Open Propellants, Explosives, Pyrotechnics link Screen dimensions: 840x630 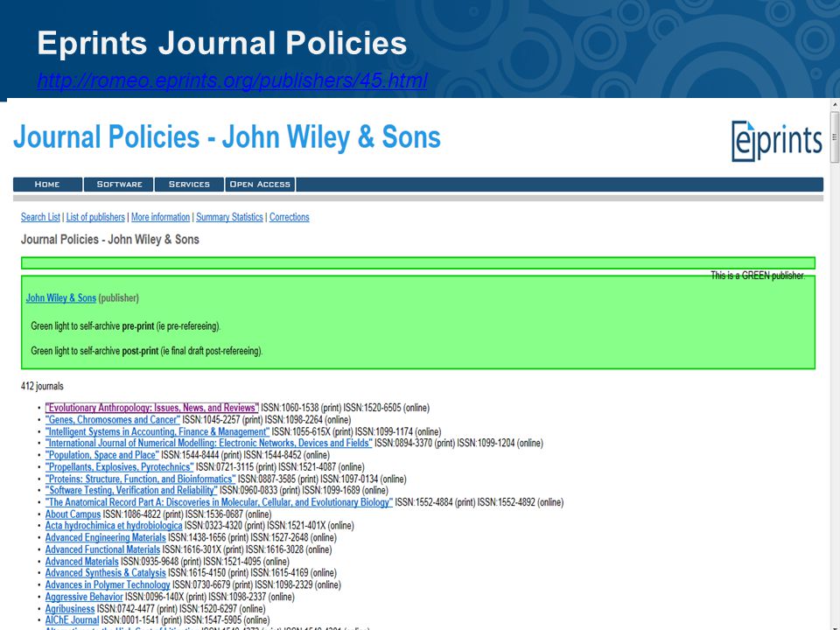click(120, 466)
